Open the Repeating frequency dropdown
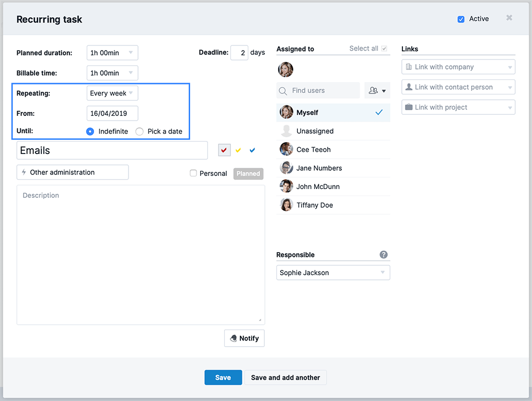This screenshot has height=401, width=532. pos(112,93)
